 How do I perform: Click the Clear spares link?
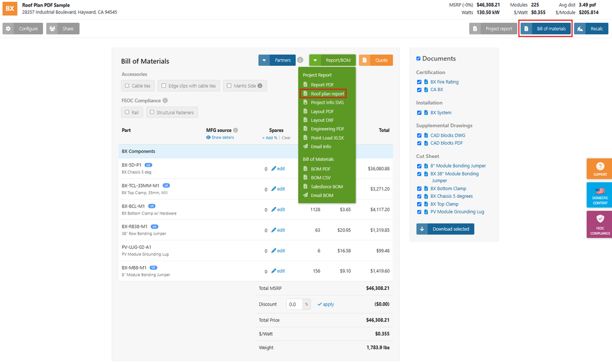[286, 137]
